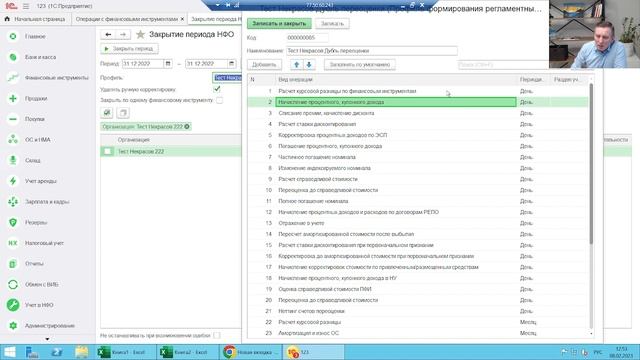Click the forward navigation arrow
This screenshot has height=360, width=640.
[x=123, y=35]
